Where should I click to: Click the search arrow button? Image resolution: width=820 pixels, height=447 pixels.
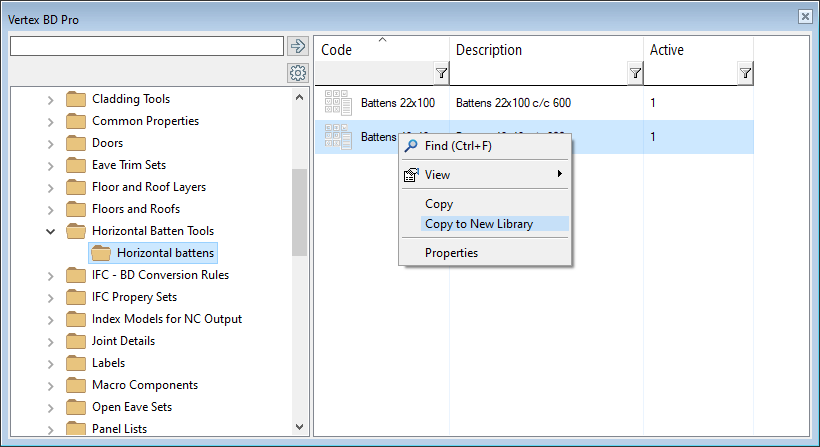[x=297, y=46]
